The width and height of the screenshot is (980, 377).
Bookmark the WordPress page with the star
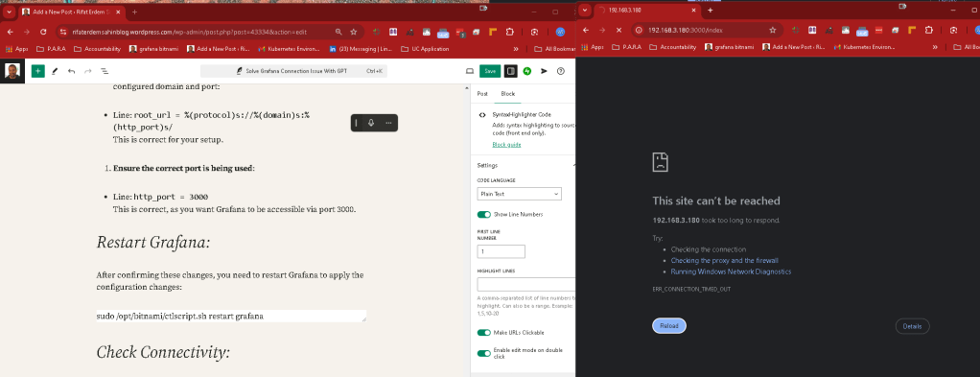(x=353, y=32)
